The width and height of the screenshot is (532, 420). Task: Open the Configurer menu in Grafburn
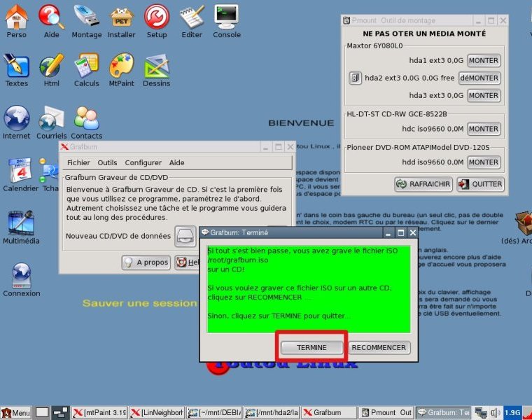143,162
